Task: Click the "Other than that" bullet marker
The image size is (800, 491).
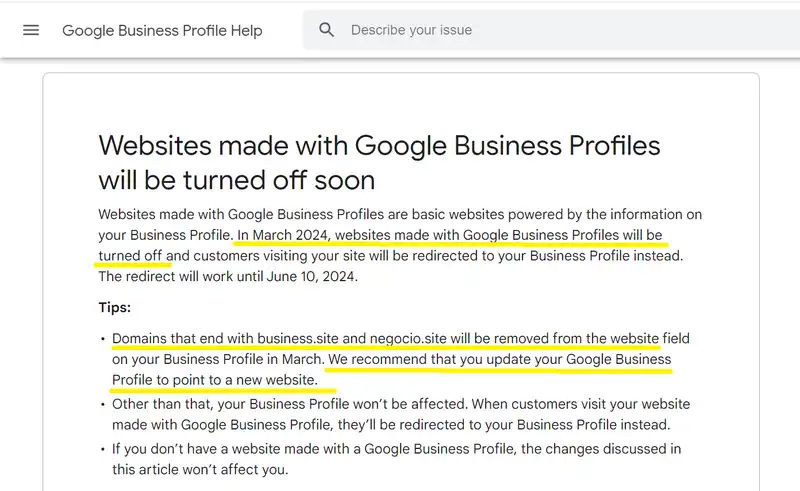Action: [x=102, y=405]
